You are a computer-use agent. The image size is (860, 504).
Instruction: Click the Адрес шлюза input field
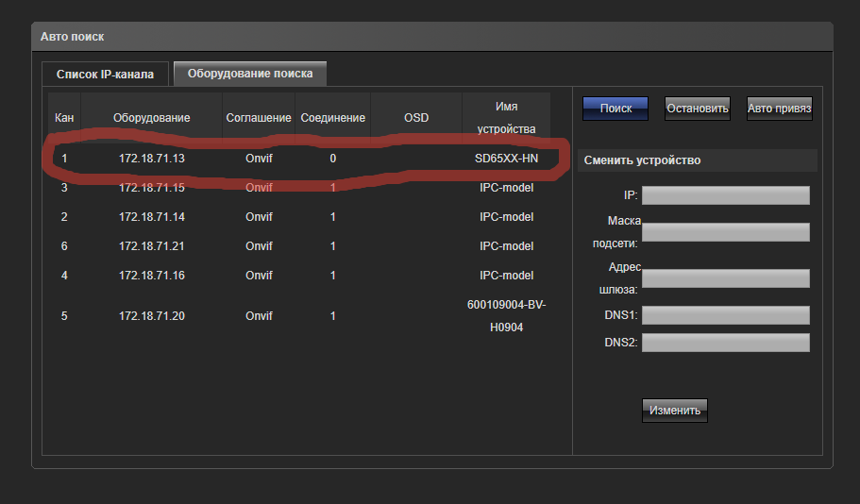click(x=725, y=278)
